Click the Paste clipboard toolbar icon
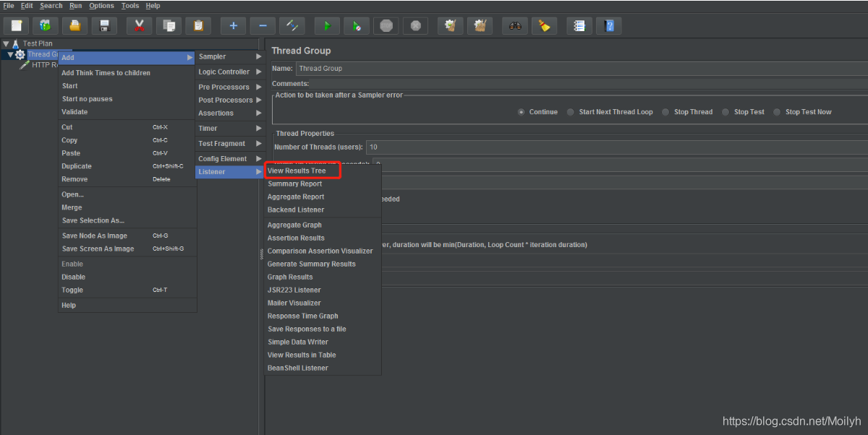 click(197, 26)
